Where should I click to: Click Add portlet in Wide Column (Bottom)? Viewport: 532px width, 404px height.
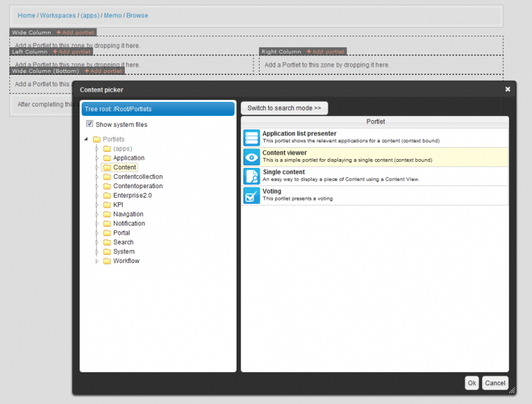coord(103,71)
